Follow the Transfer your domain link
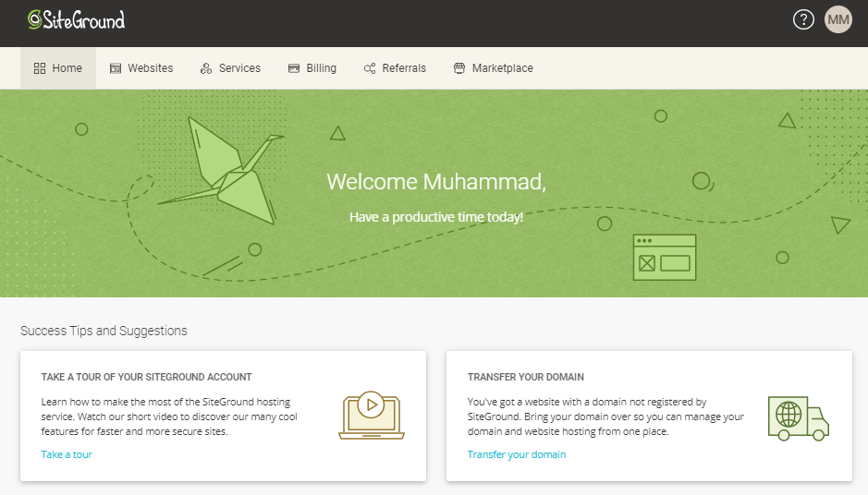This screenshot has height=495, width=868. point(517,454)
